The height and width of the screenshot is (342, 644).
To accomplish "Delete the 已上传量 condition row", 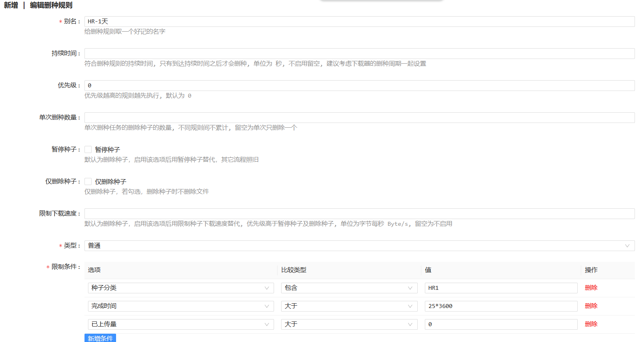I will 591,324.
